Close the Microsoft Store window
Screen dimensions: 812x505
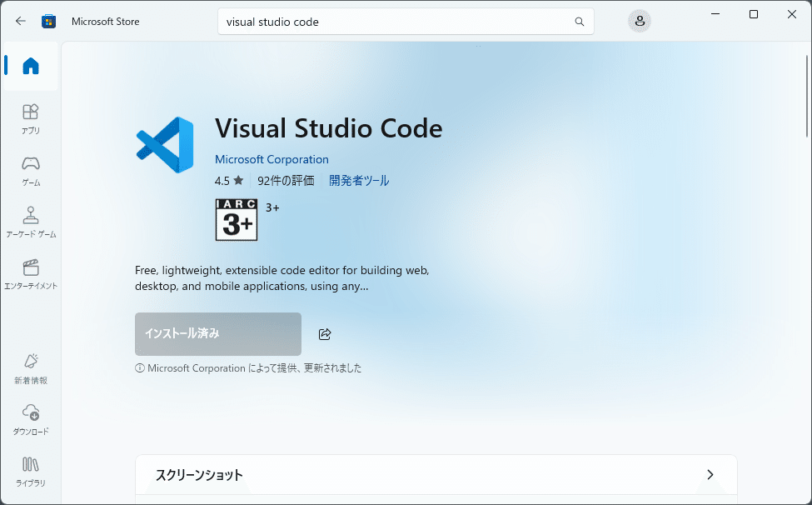(792, 14)
